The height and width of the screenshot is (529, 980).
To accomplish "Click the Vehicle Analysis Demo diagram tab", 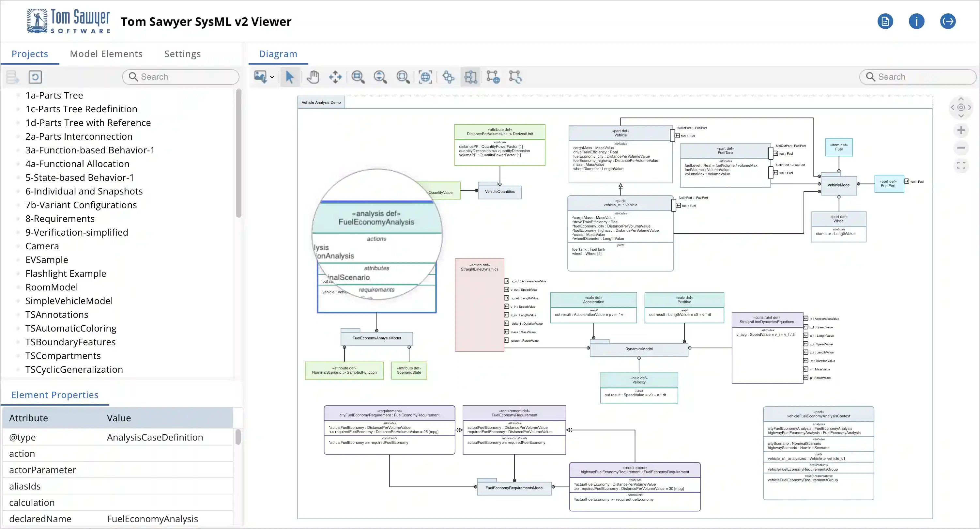I will click(x=321, y=102).
